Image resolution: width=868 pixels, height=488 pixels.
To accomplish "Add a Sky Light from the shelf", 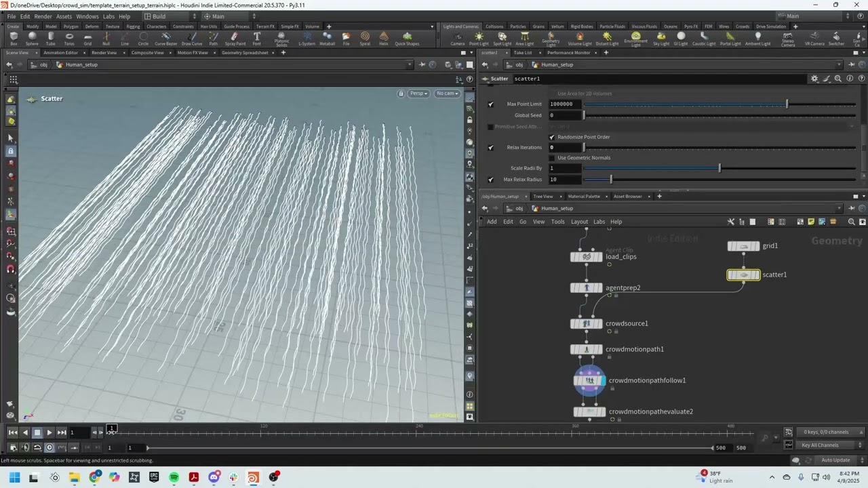I will tap(661, 39).
